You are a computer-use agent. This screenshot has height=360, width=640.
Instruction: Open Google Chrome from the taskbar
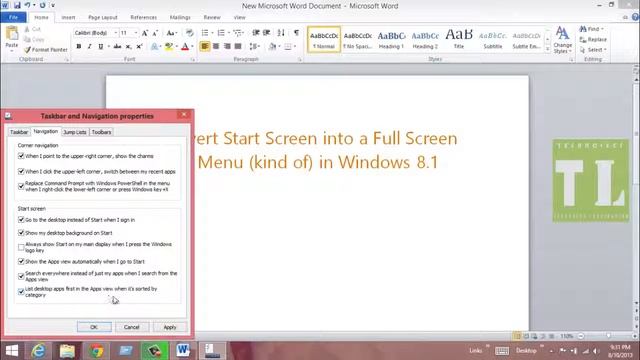pyautogui.click(x=96, y=351)
